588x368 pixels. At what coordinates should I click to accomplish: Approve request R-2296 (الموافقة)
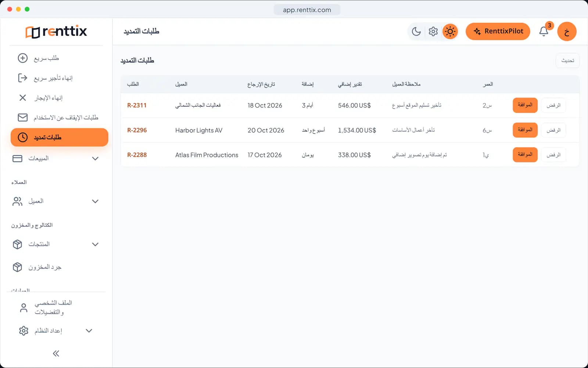point(525,130)
